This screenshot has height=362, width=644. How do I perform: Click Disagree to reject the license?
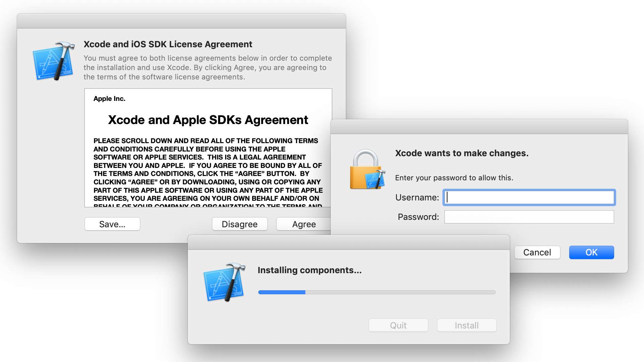(239, 224)
